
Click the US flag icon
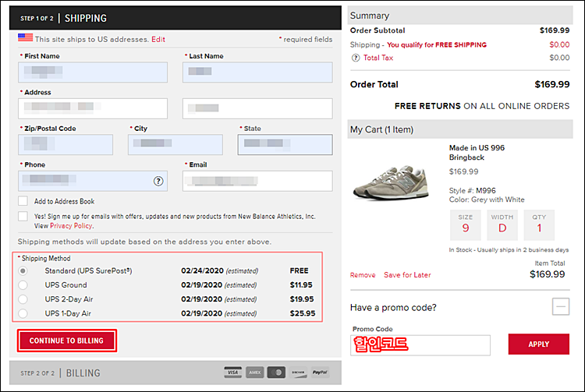(26, 37)
